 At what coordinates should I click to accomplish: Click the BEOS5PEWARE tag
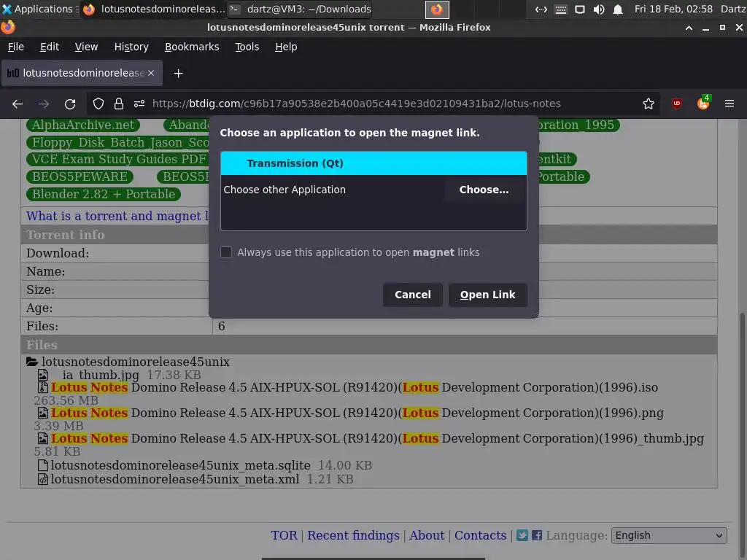80,176
